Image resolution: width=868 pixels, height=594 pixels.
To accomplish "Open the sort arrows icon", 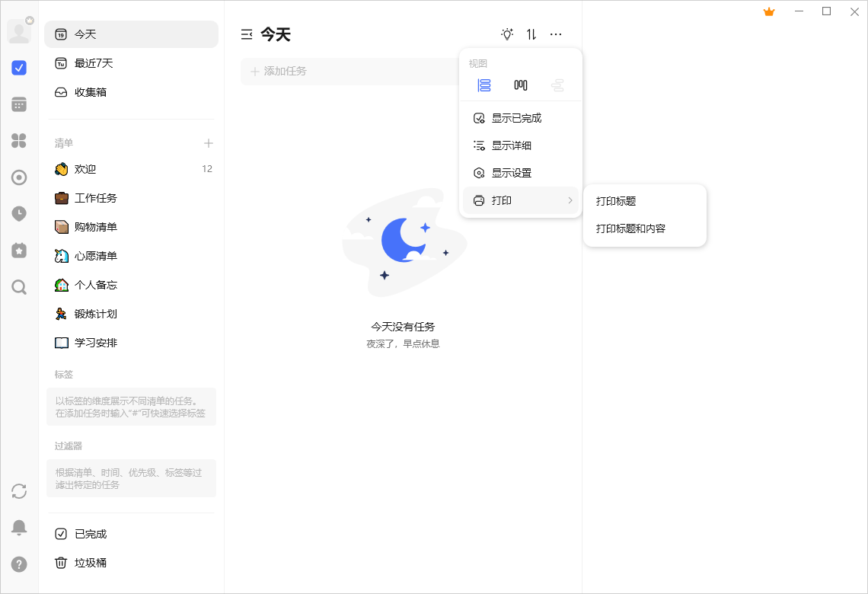I will point(531,34).
